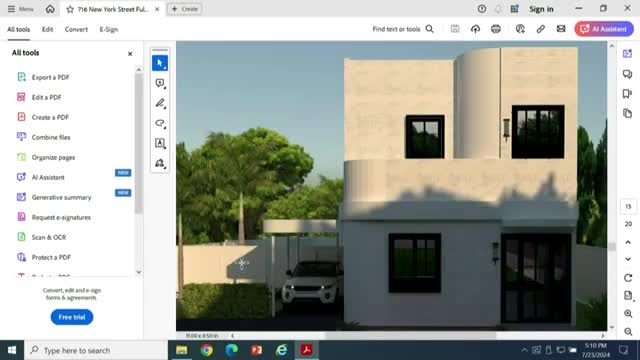The image size is (640, 360).
Task: Go to the previous page arrow
Action: pyautogui.click(x=628, y=242)
